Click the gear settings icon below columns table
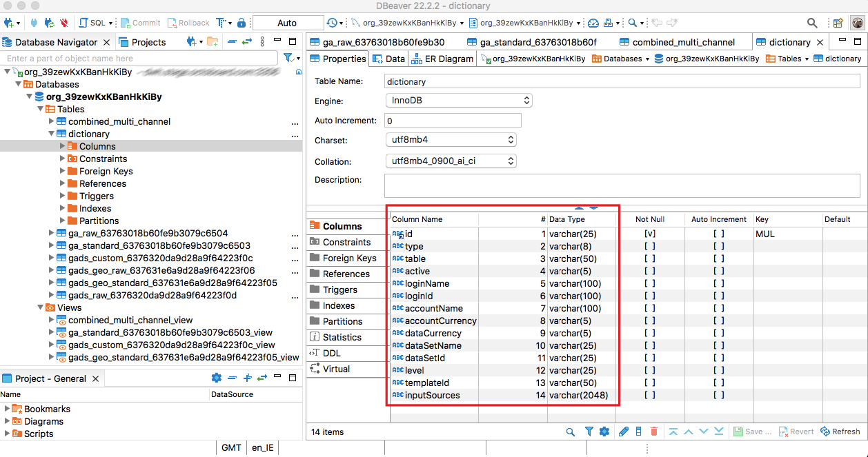The height and width of the screenshot is (457, 868). (604, 431)
